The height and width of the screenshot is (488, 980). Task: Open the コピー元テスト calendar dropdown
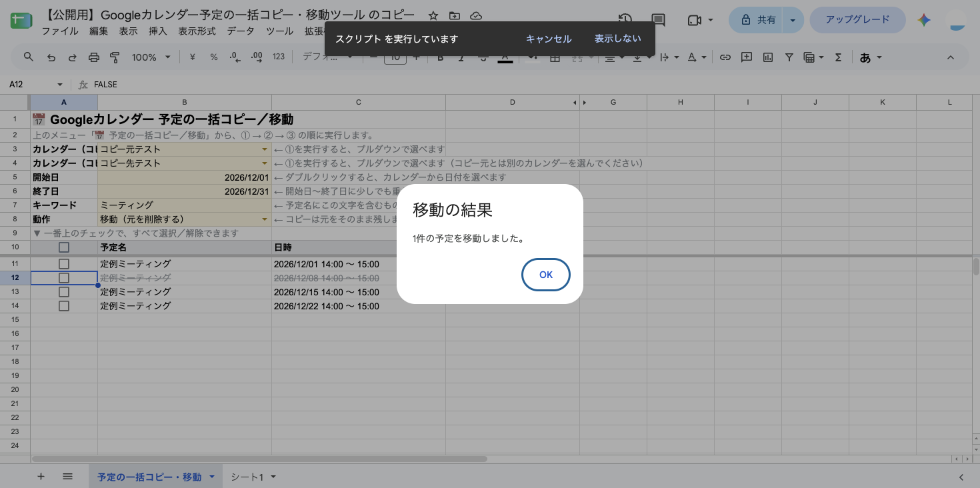[x=265, y=149]
